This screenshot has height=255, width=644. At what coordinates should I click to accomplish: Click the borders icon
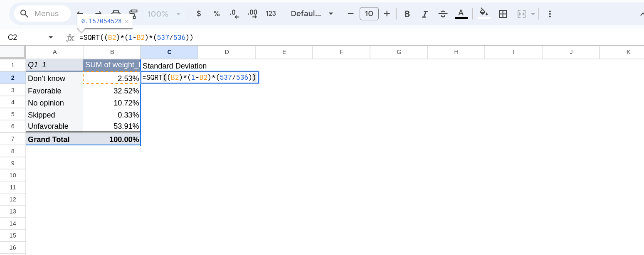pos(503,14)
